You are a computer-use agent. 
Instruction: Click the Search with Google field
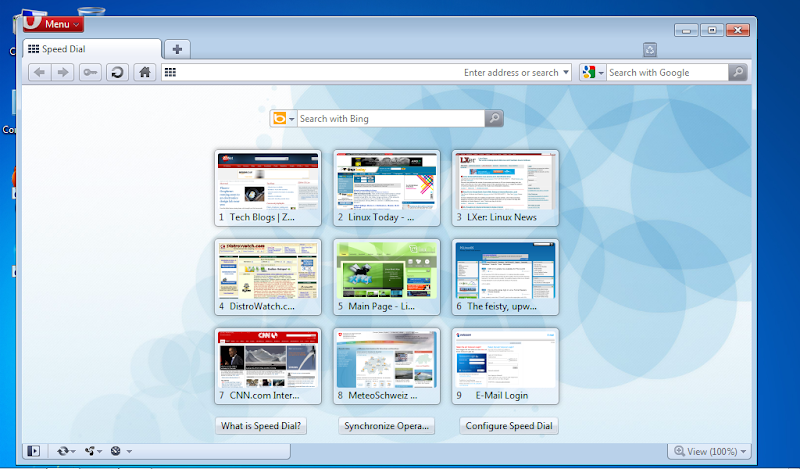coord(667,72)
